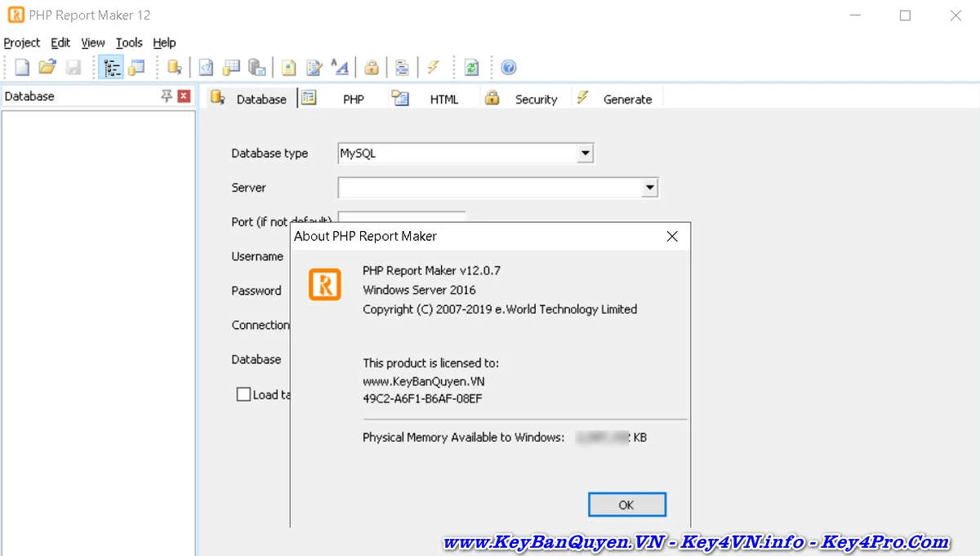
Task: Click the table grid toolbar icon
Action: 231,67
